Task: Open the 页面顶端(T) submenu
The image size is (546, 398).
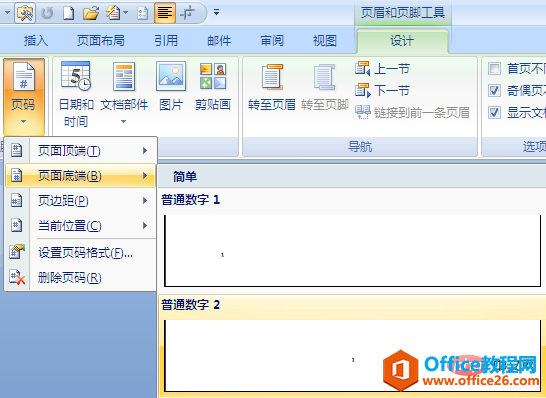Action: tap(80, 150)
